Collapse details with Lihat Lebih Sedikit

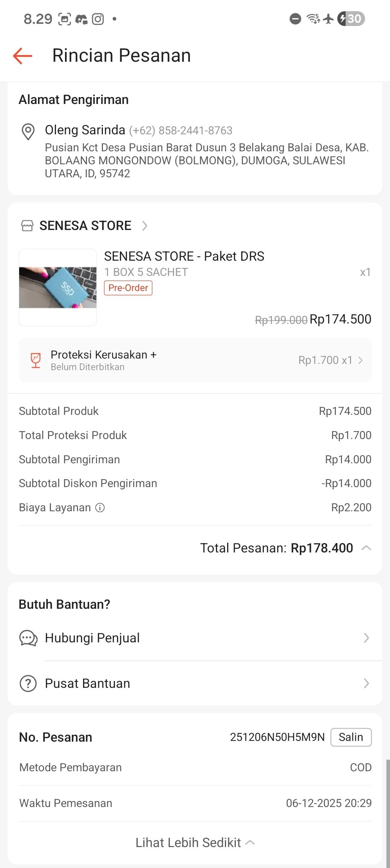point(195,843)
